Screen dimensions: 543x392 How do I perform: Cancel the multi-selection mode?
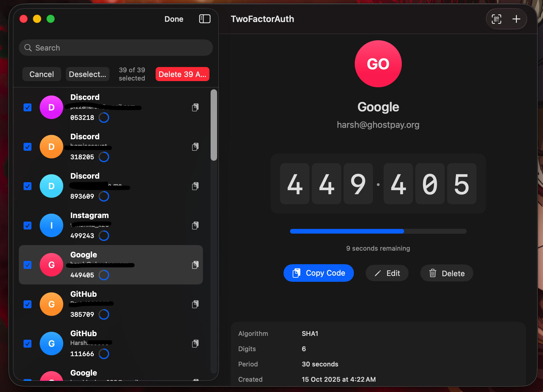click(42, 74)
